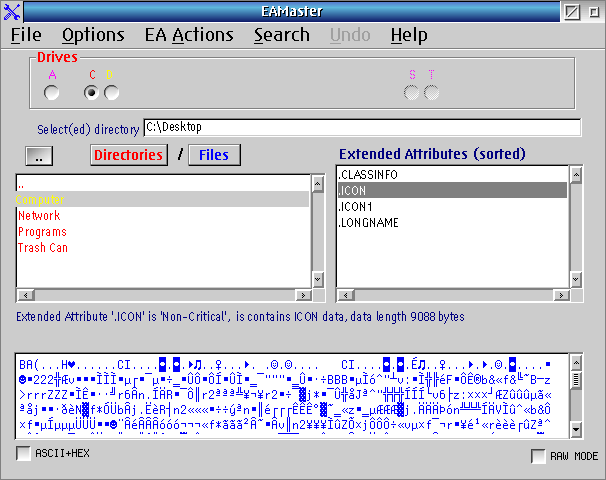Click the hex data scrollbar thumb
606x480 pixels.
point(576,380)
